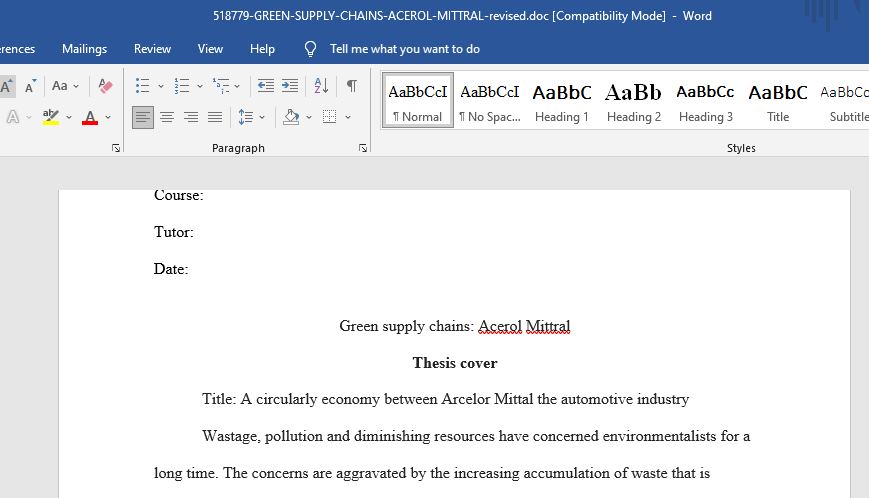Apply the Normal style

coord(418,101)
